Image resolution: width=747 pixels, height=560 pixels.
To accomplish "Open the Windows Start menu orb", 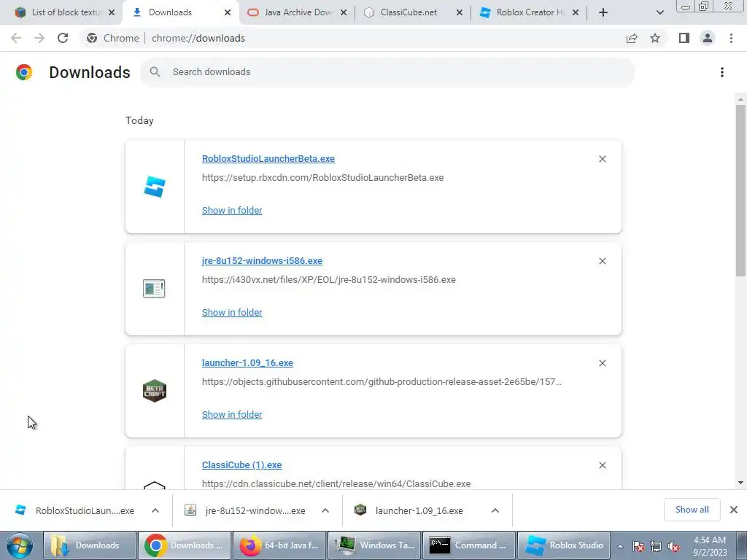I will click(x=20, y=545).
